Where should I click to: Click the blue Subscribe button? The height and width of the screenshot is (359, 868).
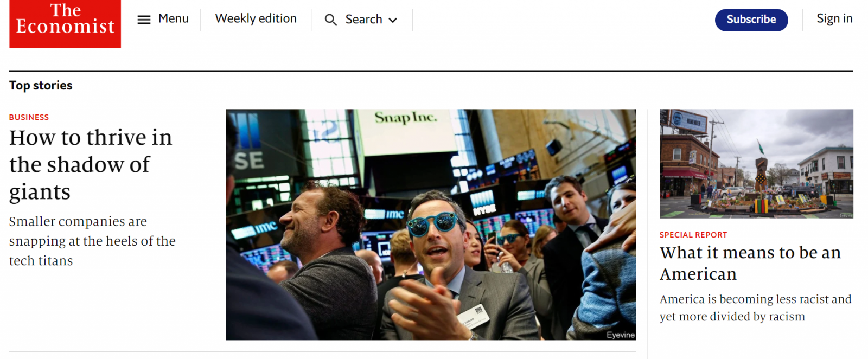click(751, 20)
